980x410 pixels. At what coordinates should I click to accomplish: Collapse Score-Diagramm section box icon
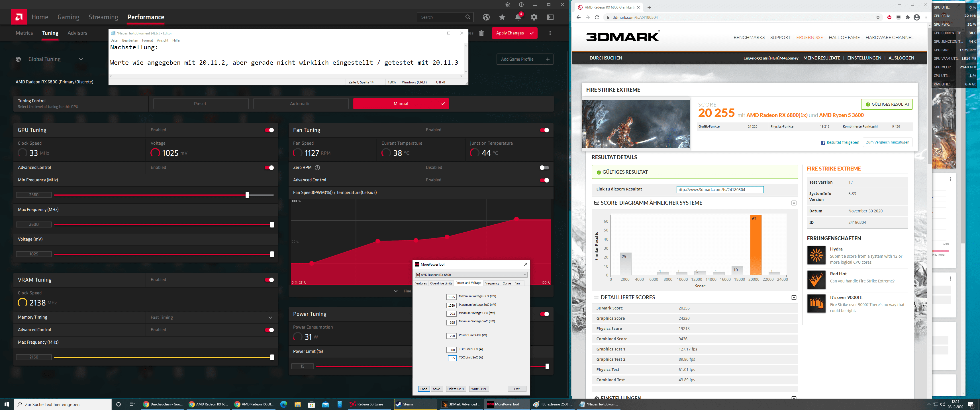pos(794,203)
